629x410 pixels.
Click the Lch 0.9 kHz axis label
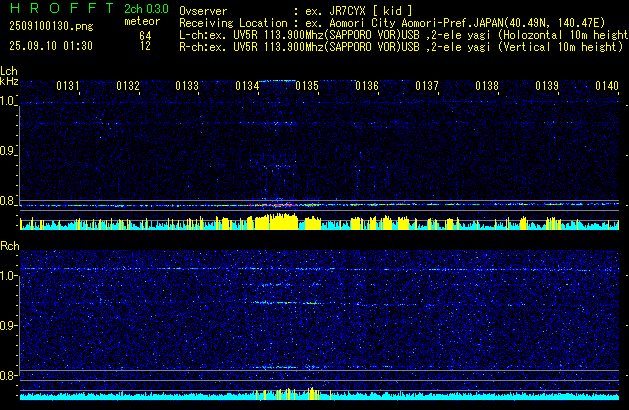[7, 151]
